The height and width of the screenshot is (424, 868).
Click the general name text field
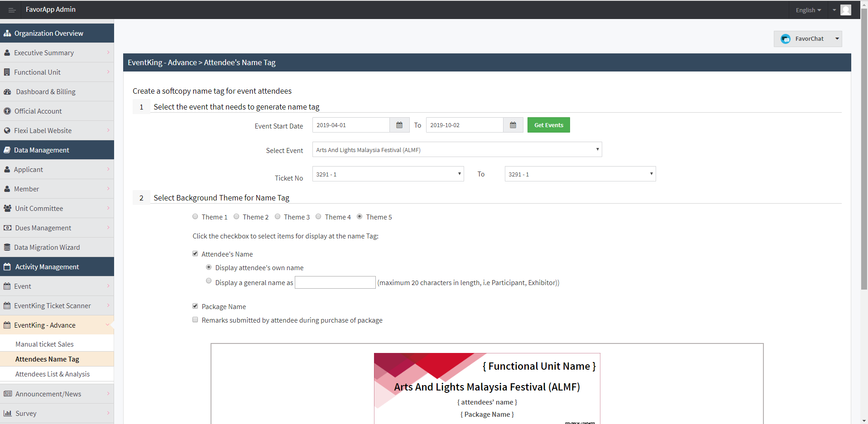[x=335, y=282]
